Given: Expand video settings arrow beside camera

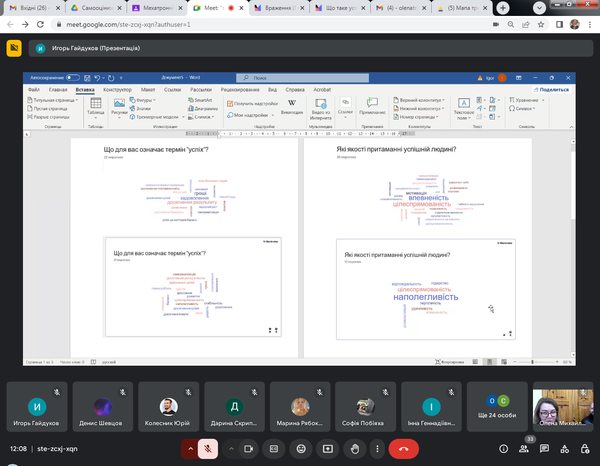Looking at the screenshot, I should click(231, 450).
